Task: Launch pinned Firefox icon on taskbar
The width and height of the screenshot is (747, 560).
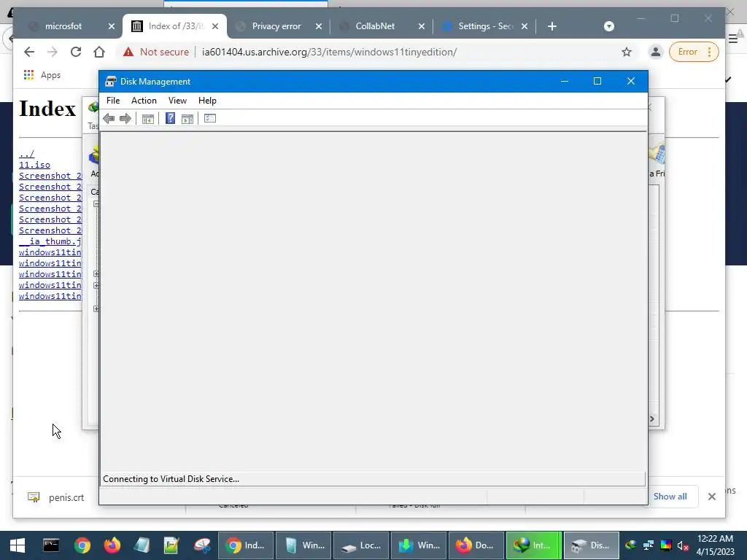Action: tap(112, 545)
